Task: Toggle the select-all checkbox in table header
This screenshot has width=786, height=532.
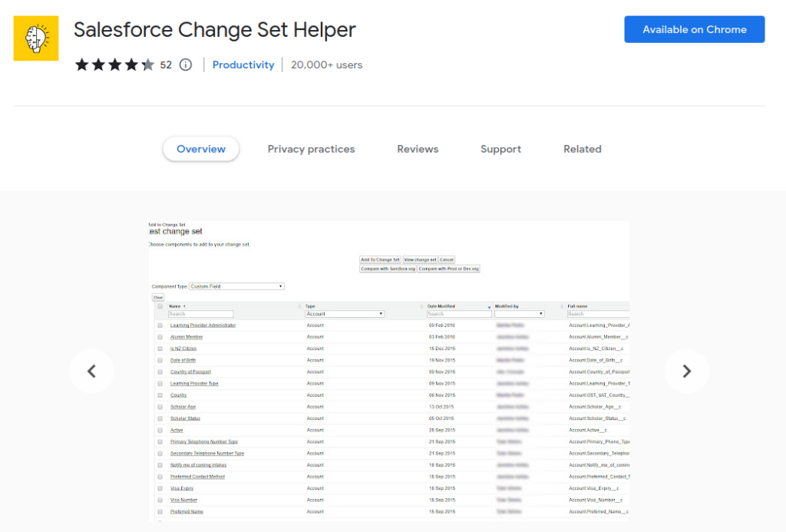Action: [x=160, y=306]
